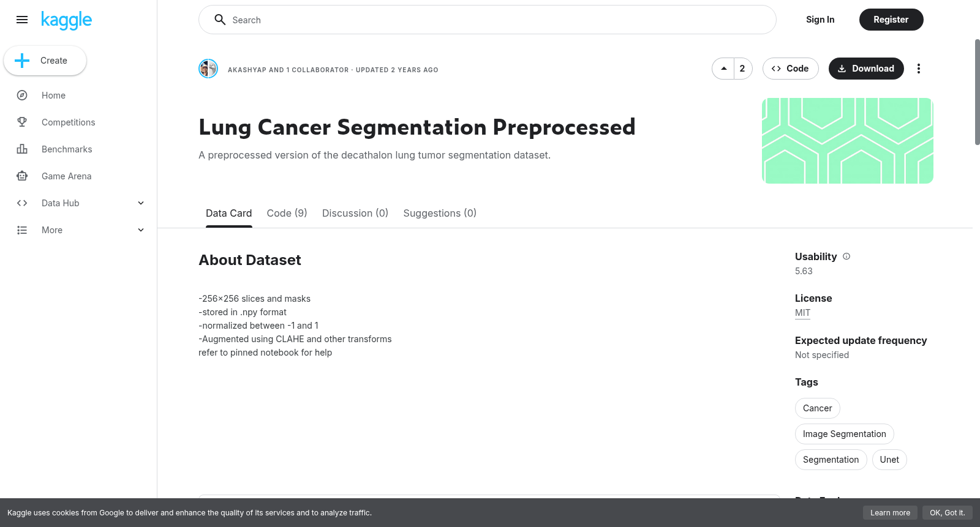Click the Kaggle logo

(66, 20)
